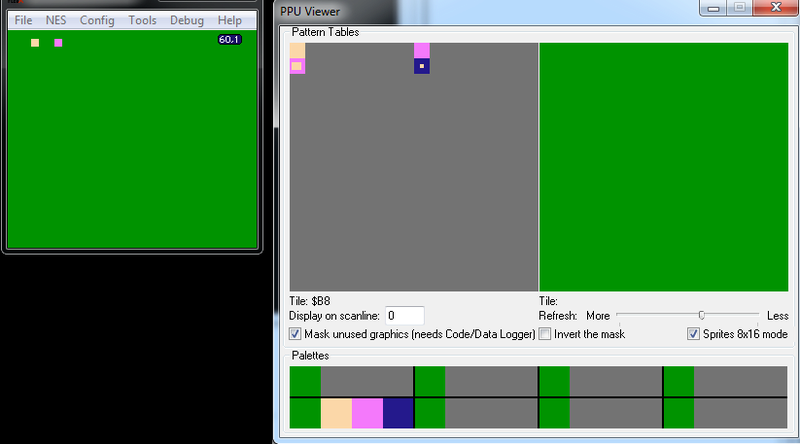Click the pink sprite in emulator window
The image size is (800, 444).
(x=58, y=43)
